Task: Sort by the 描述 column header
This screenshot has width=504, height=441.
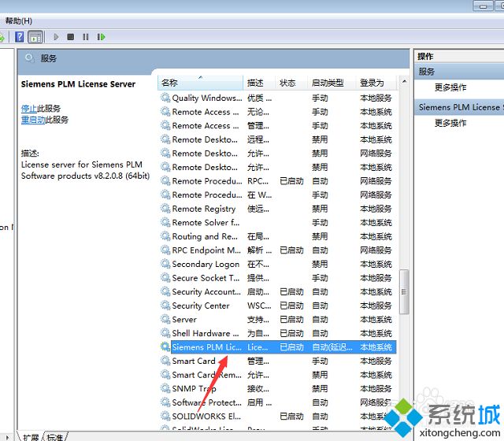Action: tap(259, 83)
